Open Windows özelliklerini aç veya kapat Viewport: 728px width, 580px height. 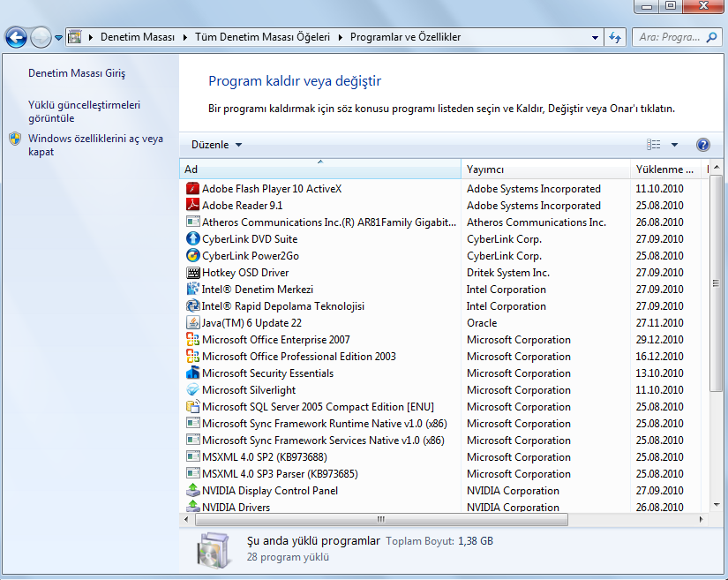tap(95, 145)
